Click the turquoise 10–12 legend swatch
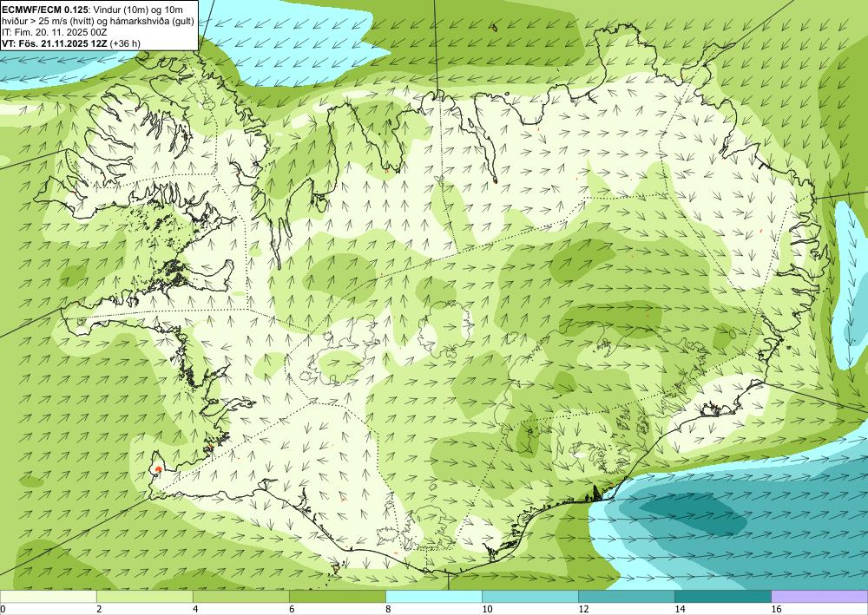Viewport: 868px width, 615px height. (529, 597)
